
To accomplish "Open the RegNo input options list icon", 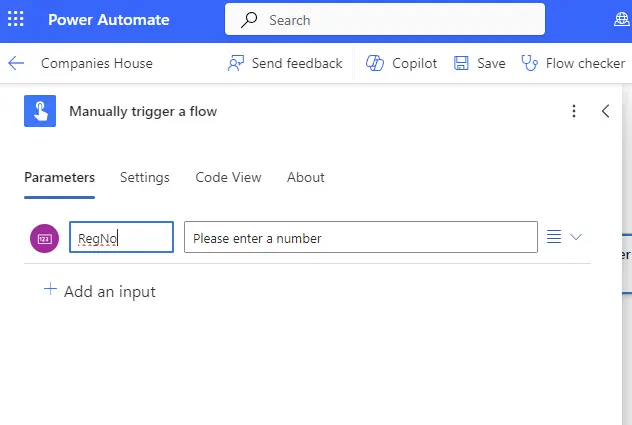I will (x=554, y=237).
